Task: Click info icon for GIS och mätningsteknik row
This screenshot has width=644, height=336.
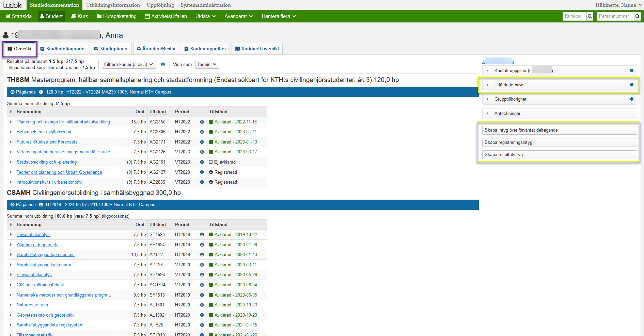Action: [202, 285]
